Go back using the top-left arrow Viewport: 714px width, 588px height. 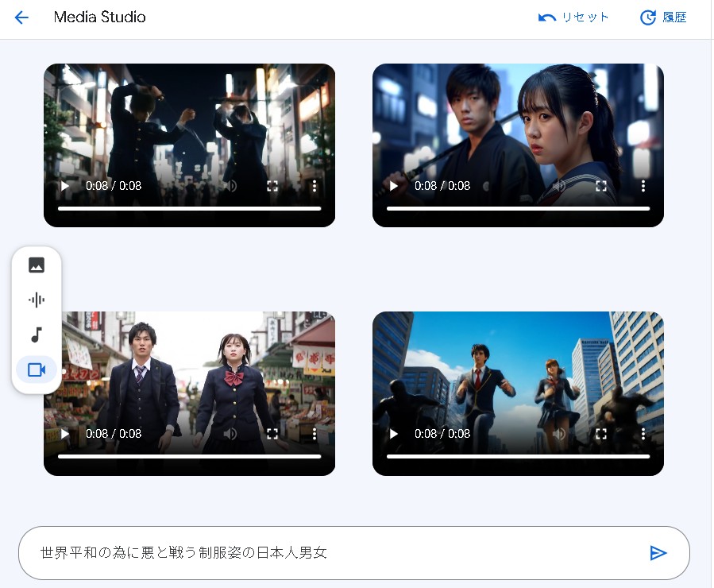click(x=21, y=17)
